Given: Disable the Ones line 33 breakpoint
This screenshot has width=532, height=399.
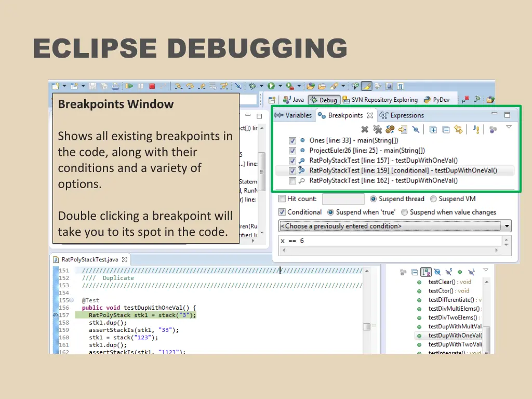Looking at the screenshot, I should [x=292, y=140].
